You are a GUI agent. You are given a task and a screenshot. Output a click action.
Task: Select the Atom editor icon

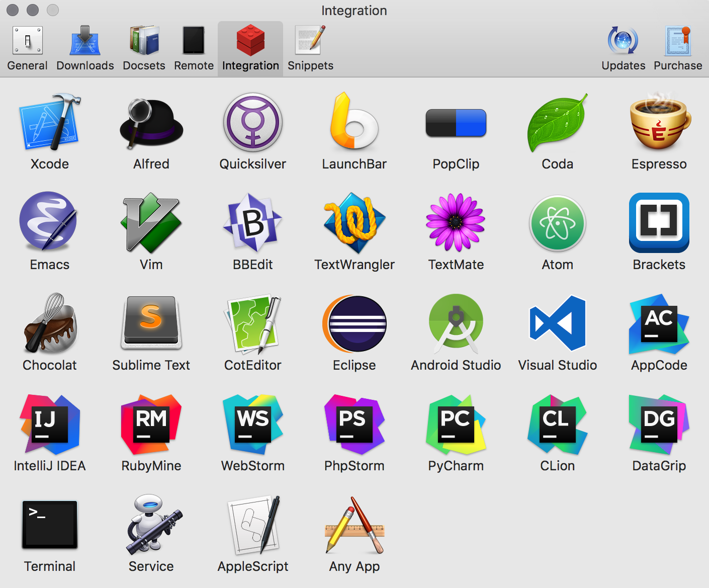557,223
